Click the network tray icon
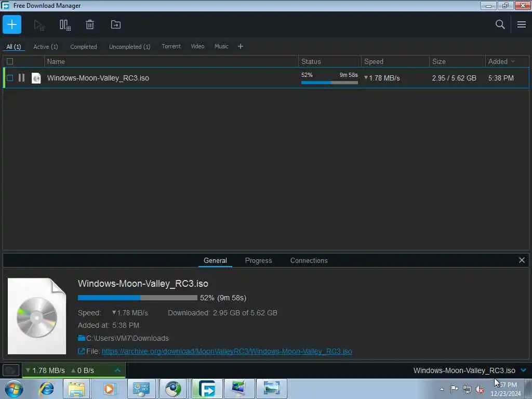 [x=467, y=389]
